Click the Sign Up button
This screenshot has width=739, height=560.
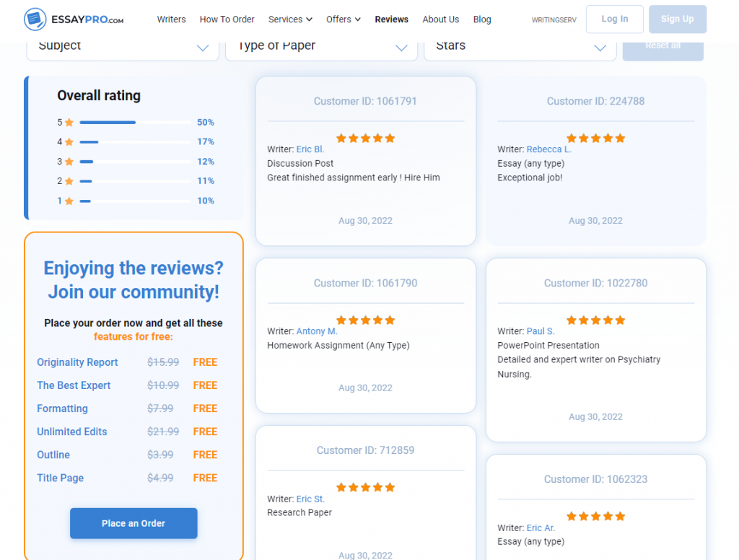click(x=677, y=19)
